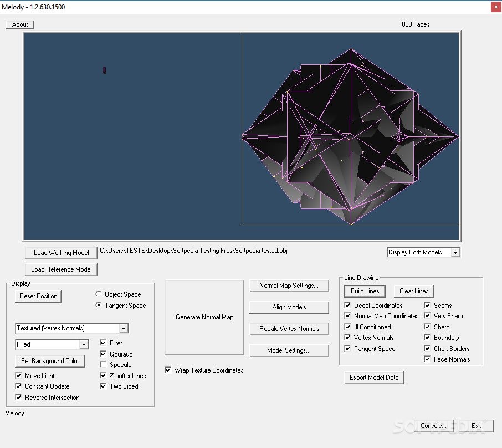
Task: Toggle Z buffer Lines checkbox
Action: [x=103, y=375]
